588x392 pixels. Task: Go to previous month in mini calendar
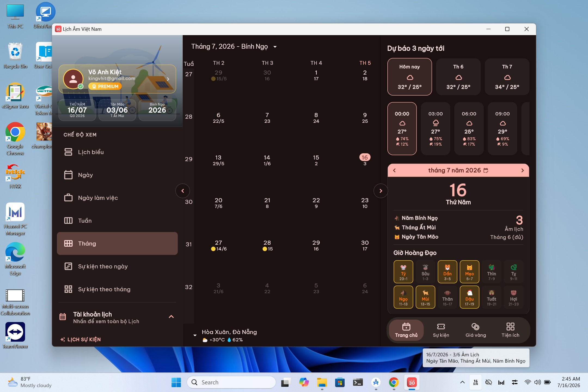click(394, 170)
